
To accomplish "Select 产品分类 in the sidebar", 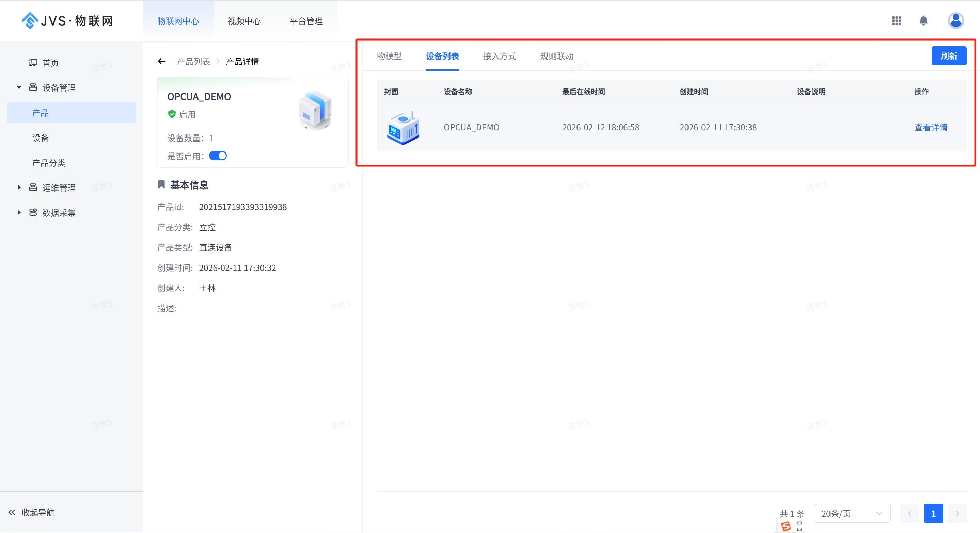I will (49, 163).
